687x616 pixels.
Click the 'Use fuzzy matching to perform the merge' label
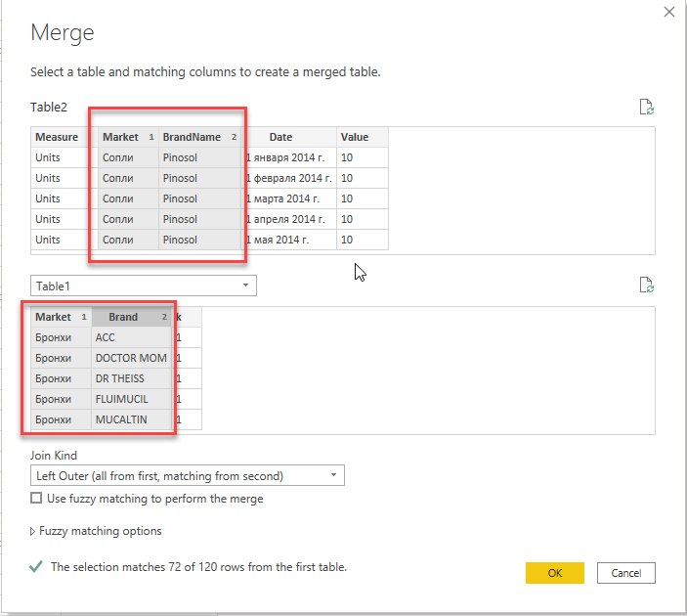[x=155, y=499]
